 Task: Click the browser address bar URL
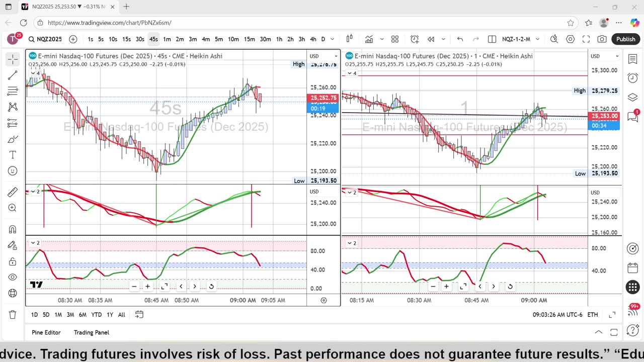[110, 23]
